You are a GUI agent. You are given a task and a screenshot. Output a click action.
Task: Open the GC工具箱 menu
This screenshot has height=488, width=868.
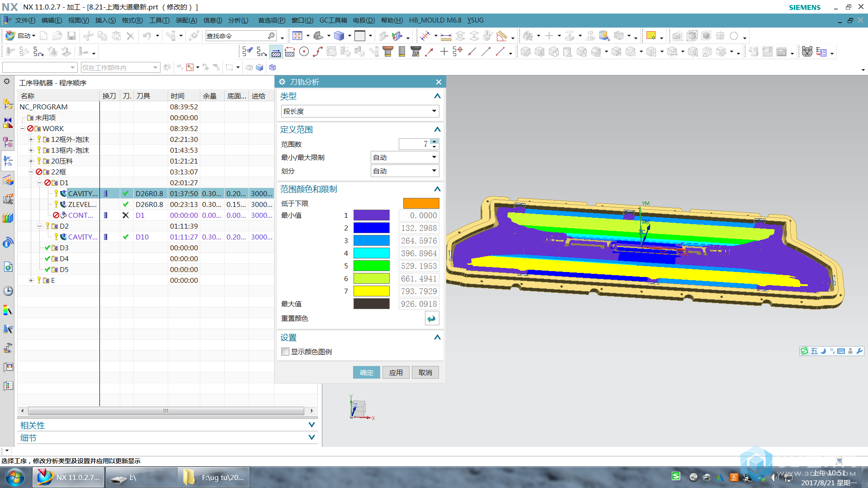(x=333, y=20)
